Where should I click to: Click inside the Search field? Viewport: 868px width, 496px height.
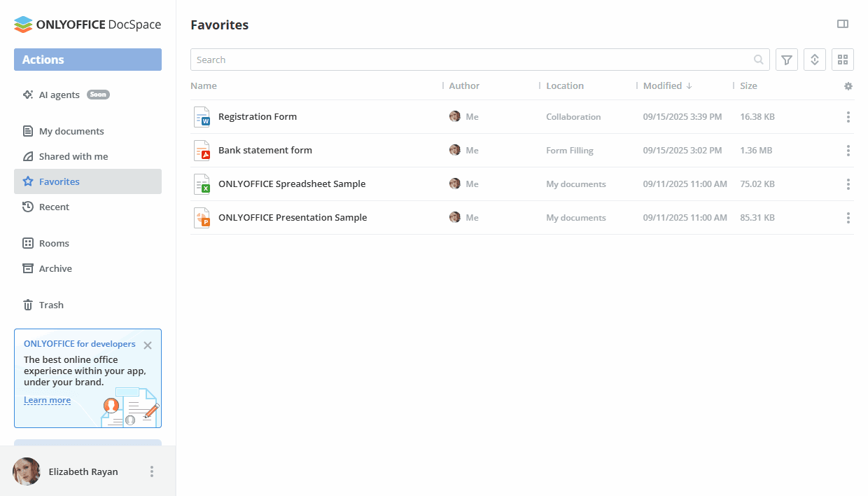(420, 60)
